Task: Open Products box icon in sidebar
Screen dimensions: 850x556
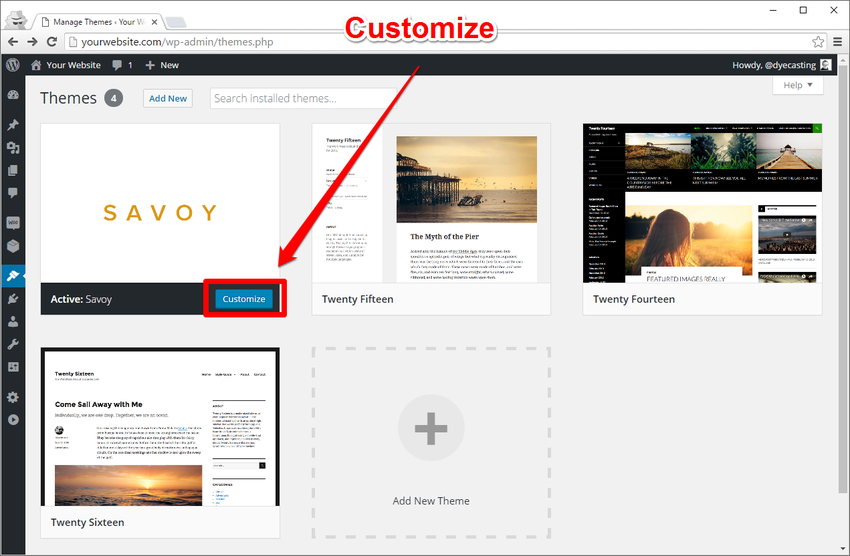Action: [13, 245]
